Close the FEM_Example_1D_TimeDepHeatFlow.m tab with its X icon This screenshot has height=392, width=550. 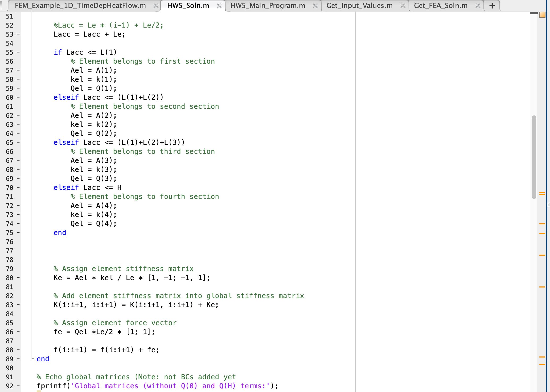(x=156, y=5)
